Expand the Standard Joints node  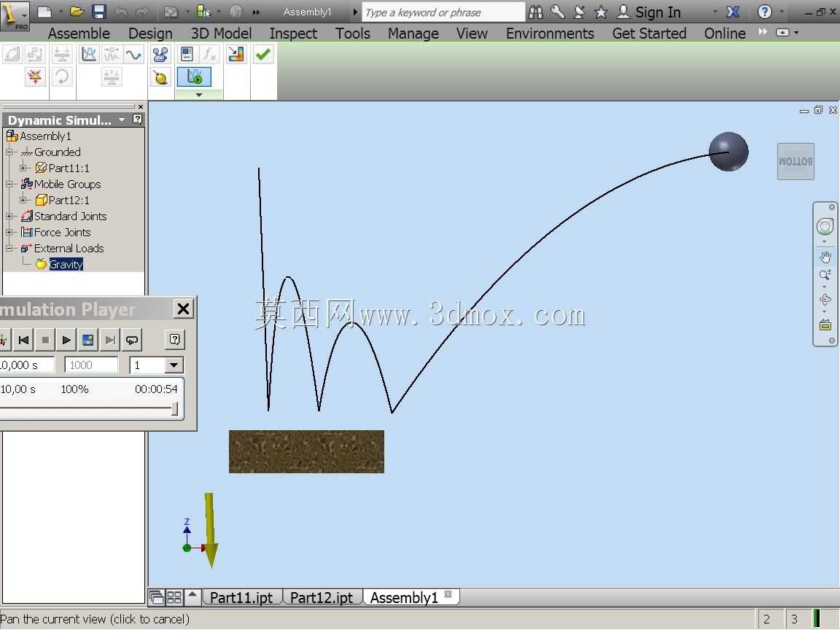click(9, 217)
